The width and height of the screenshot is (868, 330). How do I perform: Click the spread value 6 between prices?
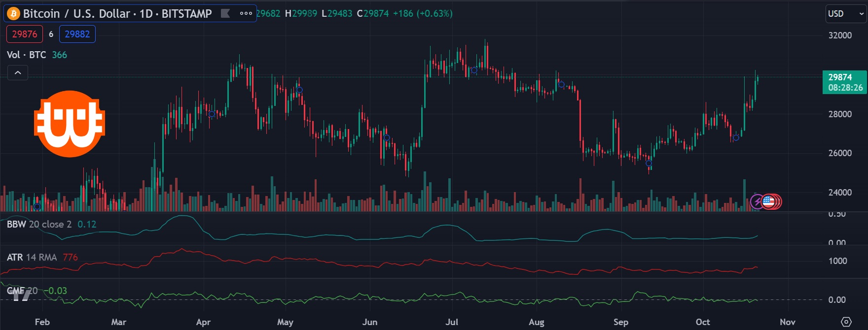coord(51,34)
